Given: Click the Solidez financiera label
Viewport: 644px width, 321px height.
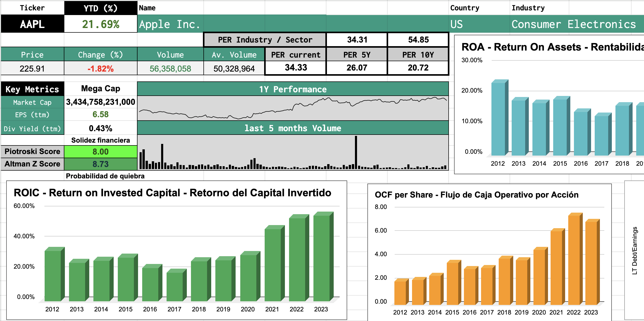Looking at the screenshot, I should [101, 140].
